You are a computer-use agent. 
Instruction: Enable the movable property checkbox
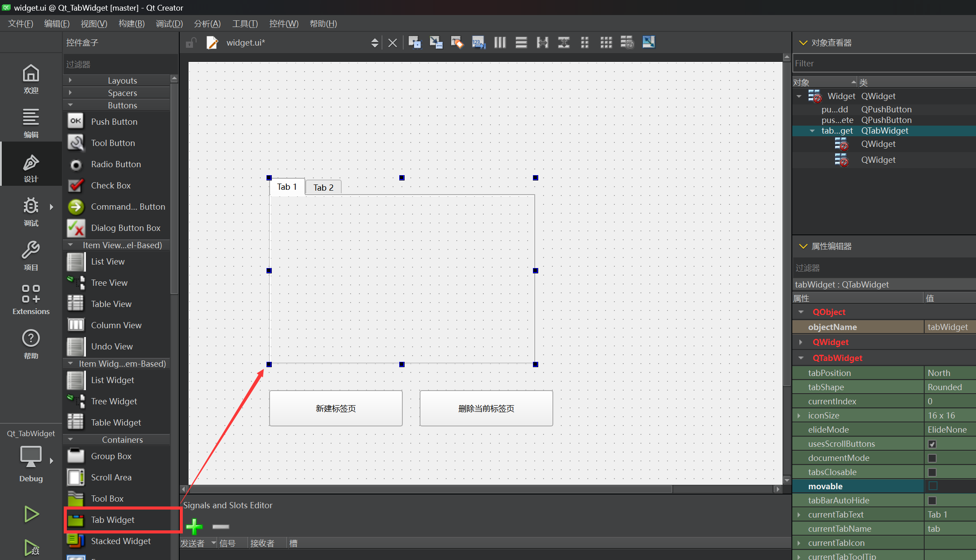[933, 486]
